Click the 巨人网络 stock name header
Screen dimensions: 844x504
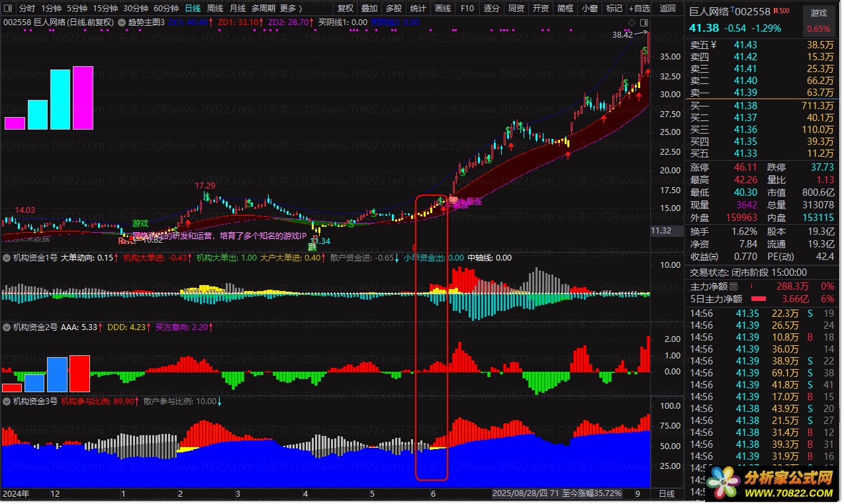click(x=710, y=12)
